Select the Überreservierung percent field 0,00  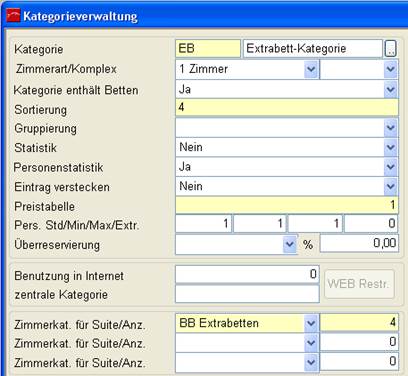coord(359,243)
